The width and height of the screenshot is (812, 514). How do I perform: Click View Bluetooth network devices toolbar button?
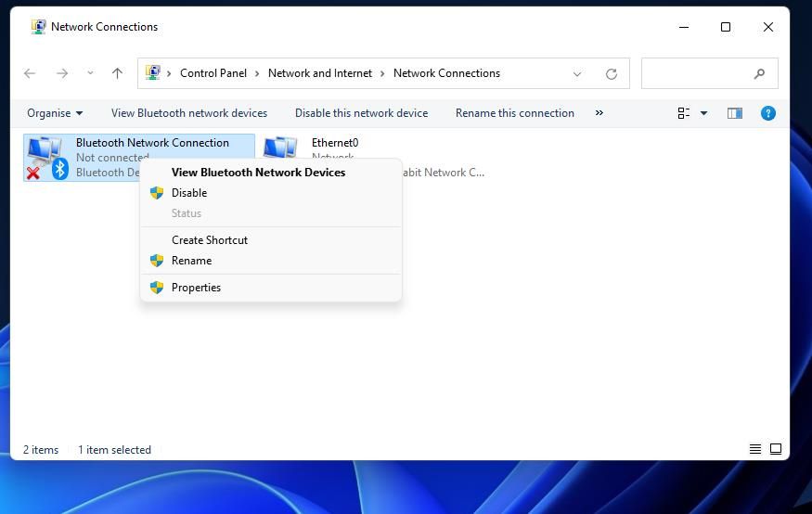tap(189, 113)
